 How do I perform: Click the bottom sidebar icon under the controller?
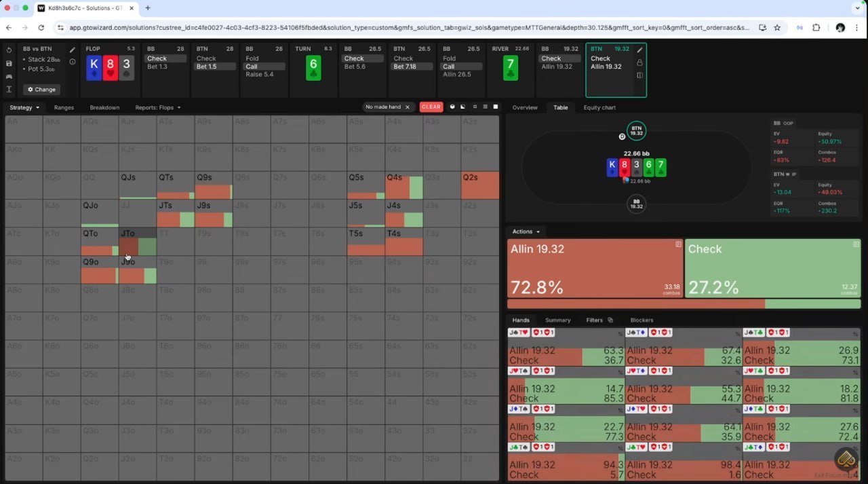[9, 90]
